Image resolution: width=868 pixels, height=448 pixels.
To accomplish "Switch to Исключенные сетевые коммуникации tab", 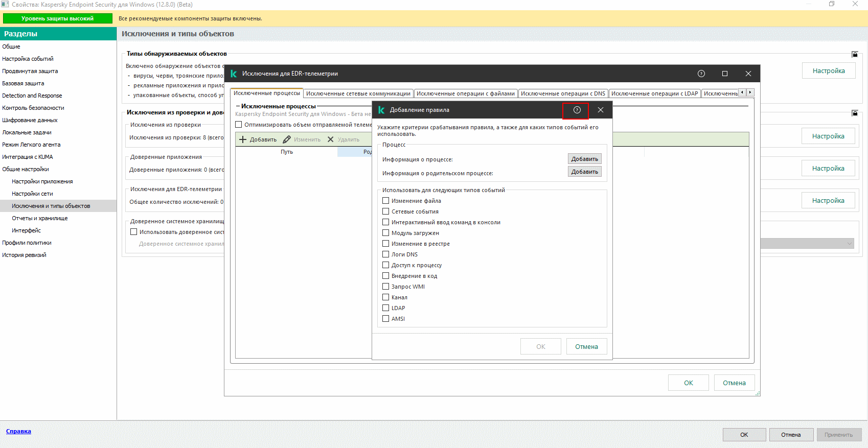I will coord(358,93).
